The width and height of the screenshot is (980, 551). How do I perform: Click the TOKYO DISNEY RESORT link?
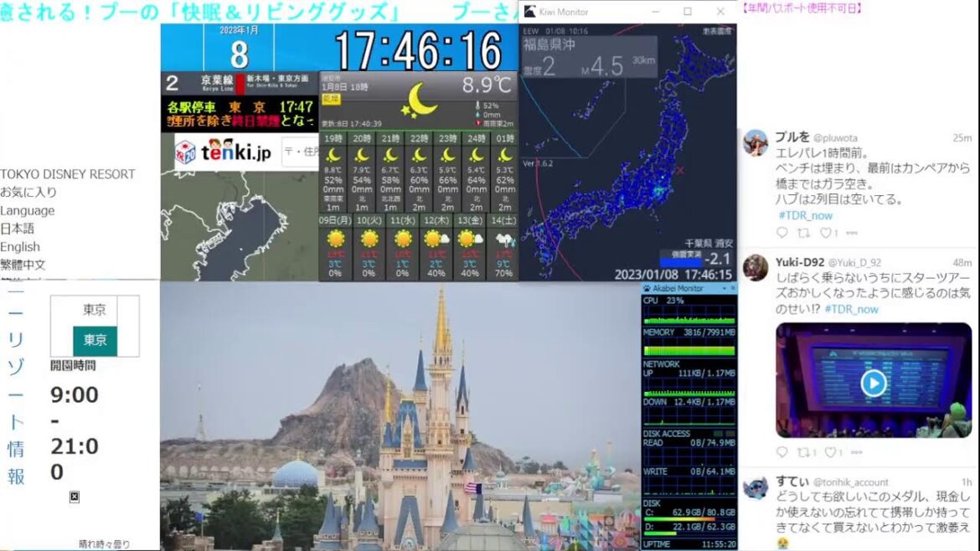69,173
